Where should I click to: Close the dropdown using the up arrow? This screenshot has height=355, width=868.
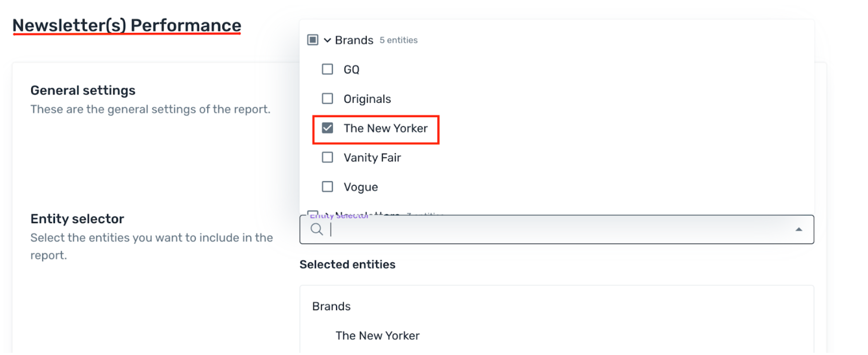(x=799, y=229)
